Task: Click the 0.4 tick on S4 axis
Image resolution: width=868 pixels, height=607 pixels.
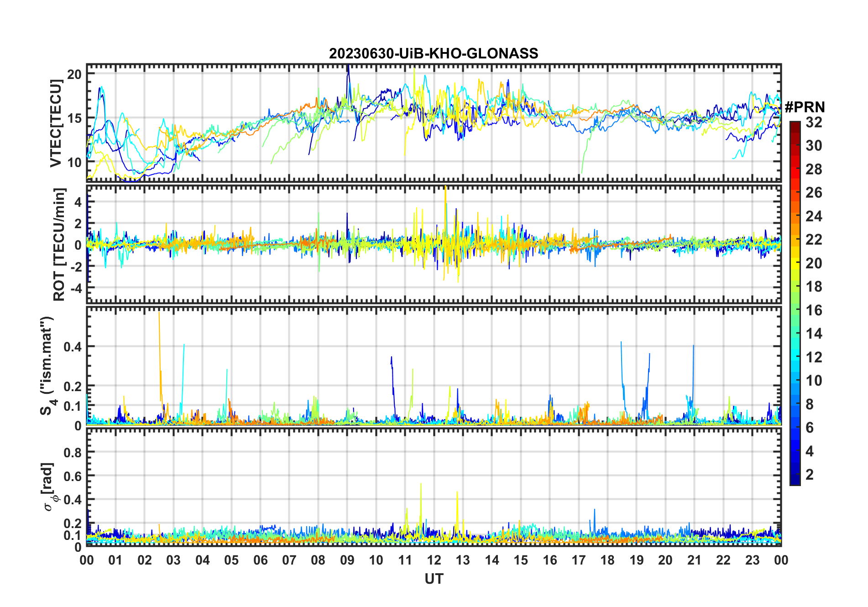Action: coord(73,347)
